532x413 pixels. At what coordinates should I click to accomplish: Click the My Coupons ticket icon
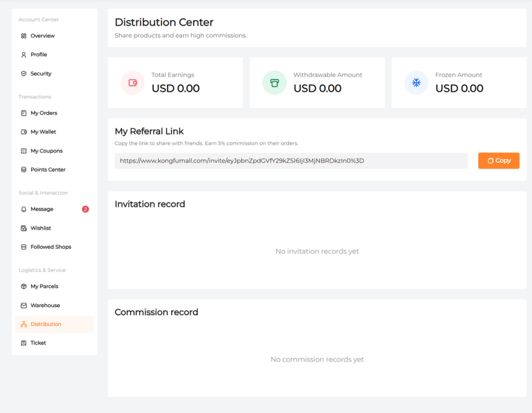[23, 151]
